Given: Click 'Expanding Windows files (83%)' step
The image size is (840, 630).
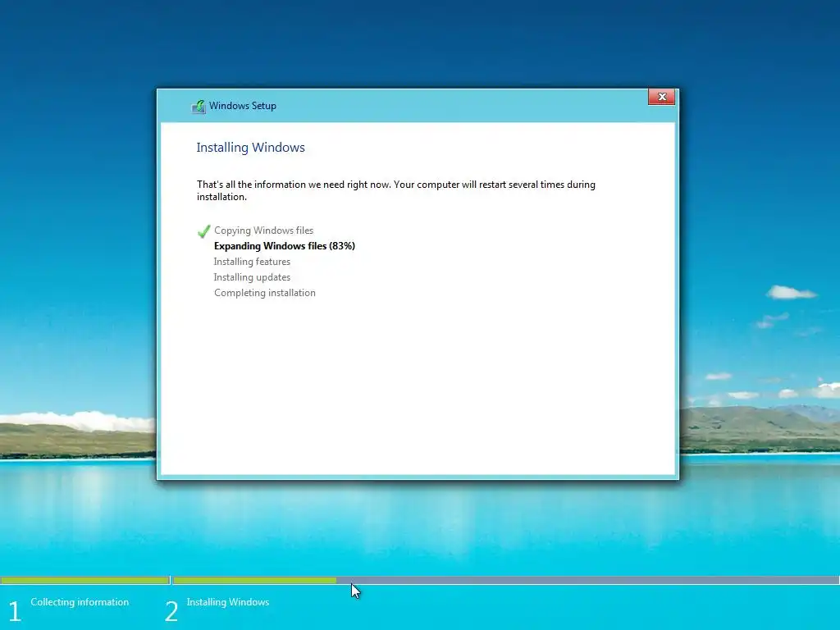Looking at the screenshot, I should [x=285, y=246].
